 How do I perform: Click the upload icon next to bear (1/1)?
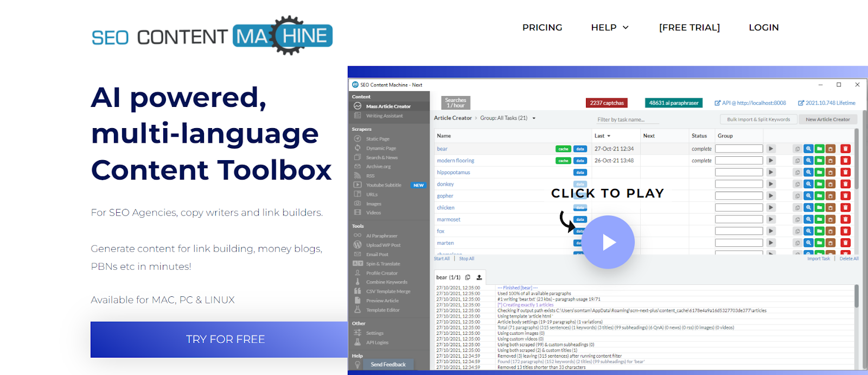point(479,277)
